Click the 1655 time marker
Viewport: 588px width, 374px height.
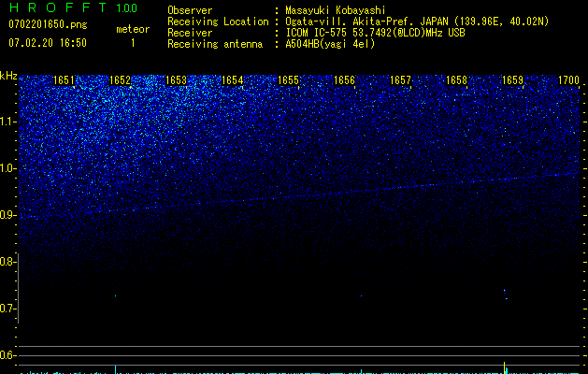pyautogui.click(x=288, y=80)
